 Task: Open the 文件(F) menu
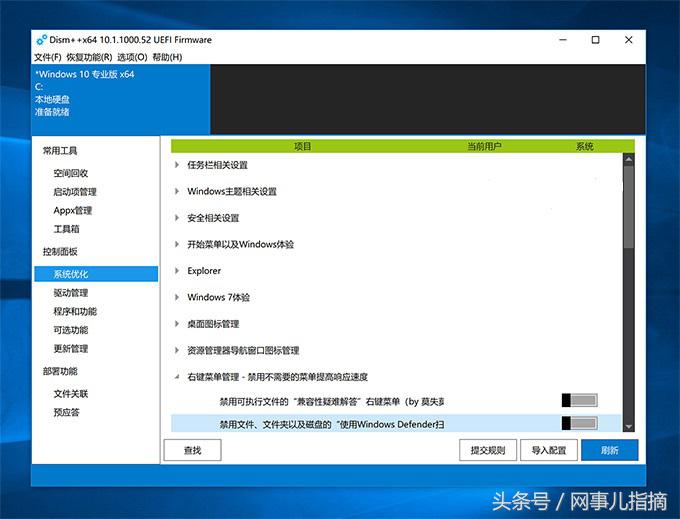click(48, 57)
